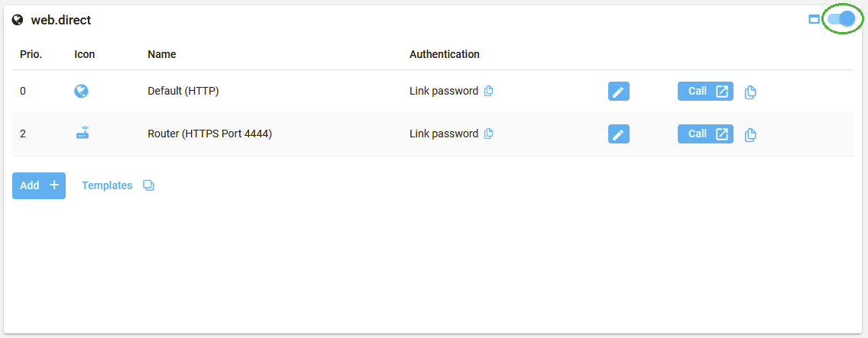Click the Prio. column header
Viewport: 868px width, 338px height.
[31, 54]
